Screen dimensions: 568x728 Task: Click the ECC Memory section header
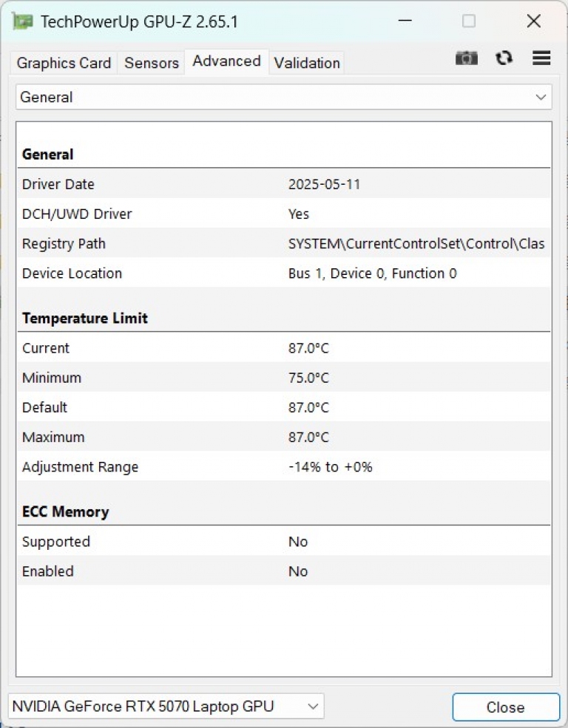[x=66, y=511]
